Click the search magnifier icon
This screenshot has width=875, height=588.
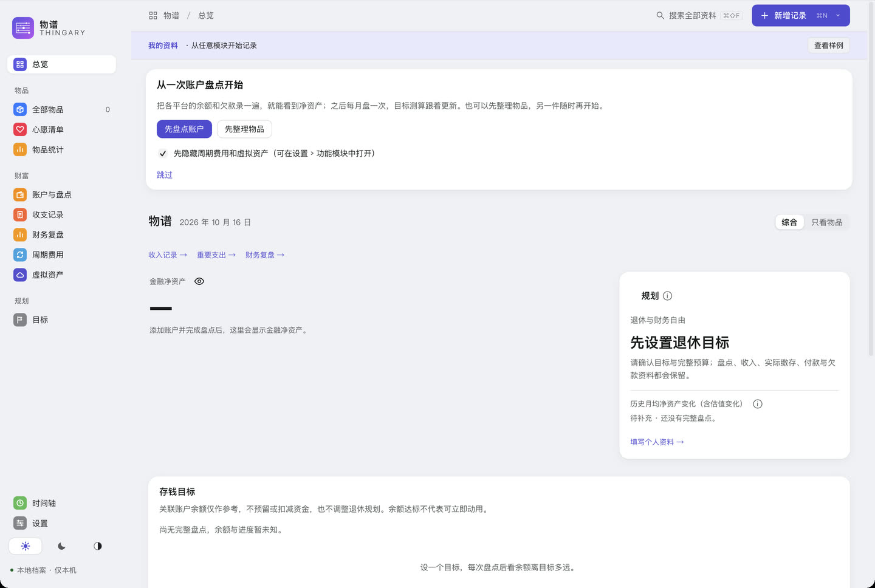(x=660, y=16)
